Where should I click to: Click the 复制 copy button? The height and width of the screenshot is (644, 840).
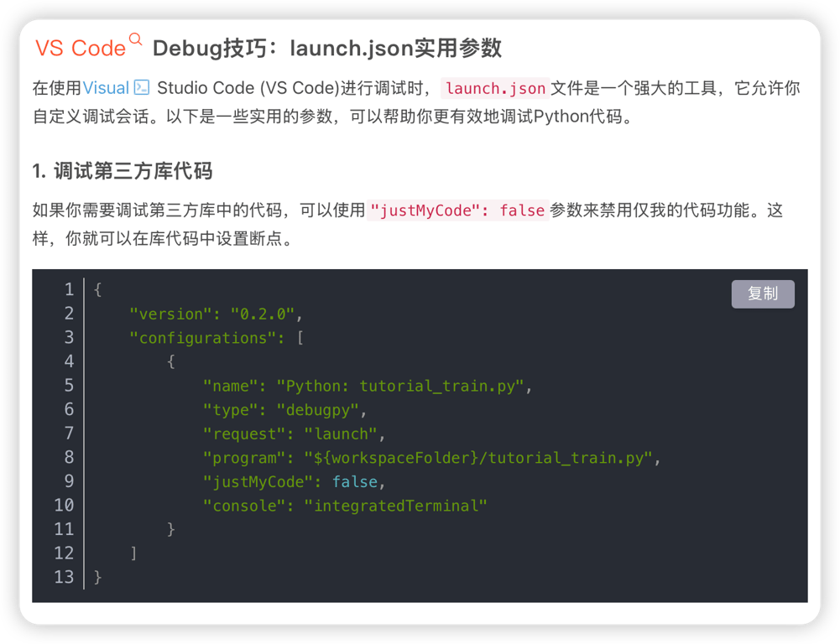762,293
